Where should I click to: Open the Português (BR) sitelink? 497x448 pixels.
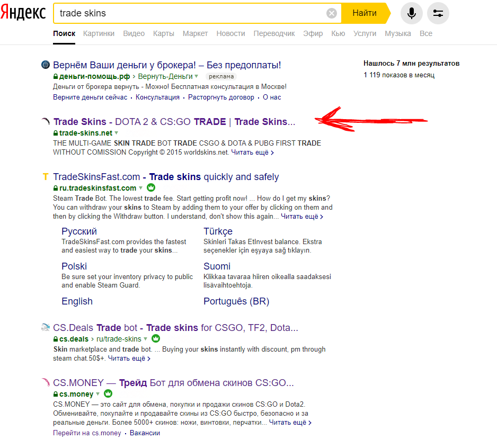click(236, 301)
